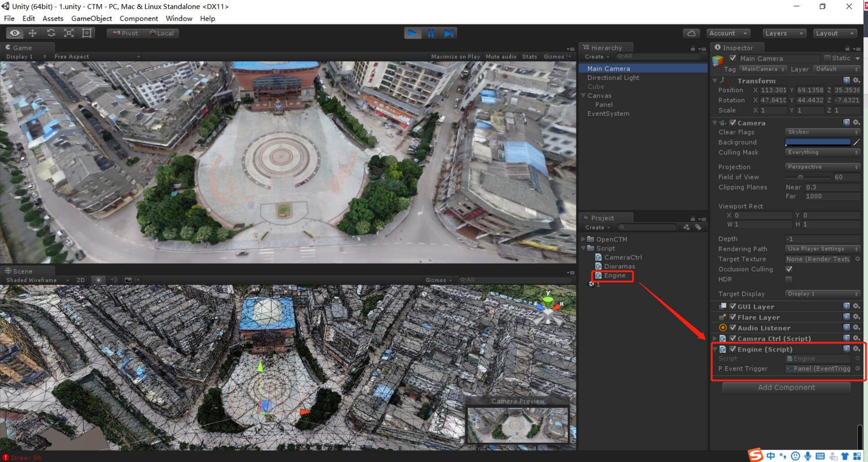Open the Component menu

click(x=139, y=18)
